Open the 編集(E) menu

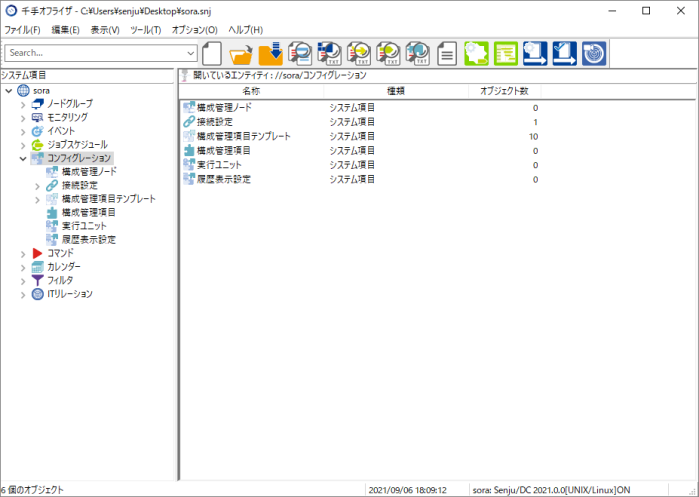click(x=66, y=30)
